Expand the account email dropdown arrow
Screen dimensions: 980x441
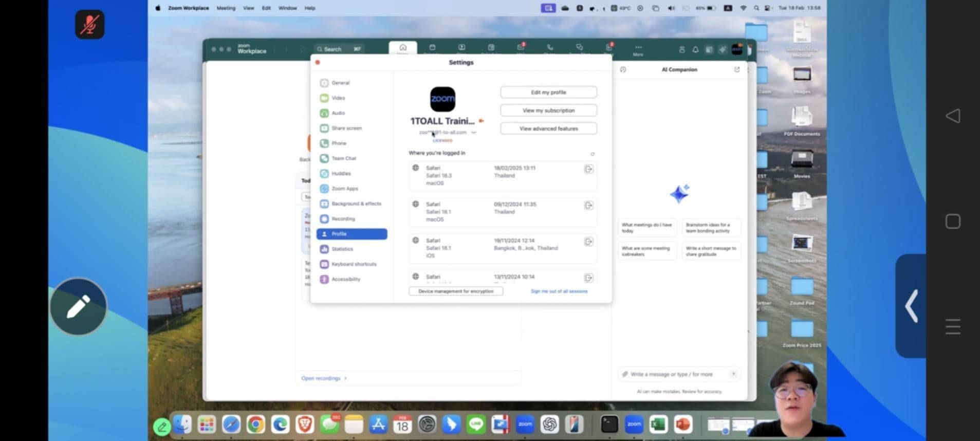pos(474,133)
